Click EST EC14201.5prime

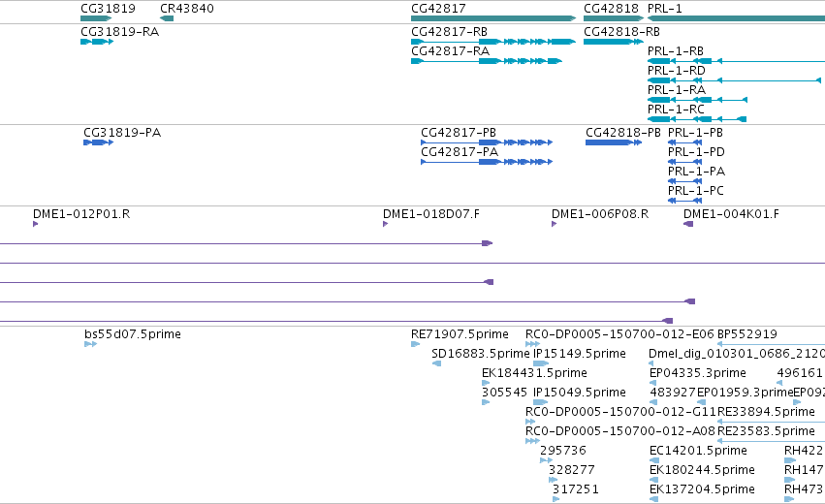pos(654,460)
